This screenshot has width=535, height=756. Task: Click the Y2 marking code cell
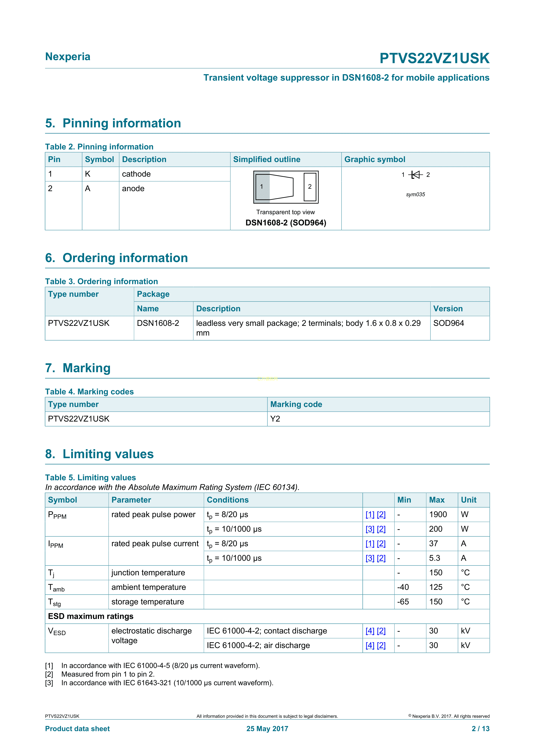click(275, 419)
